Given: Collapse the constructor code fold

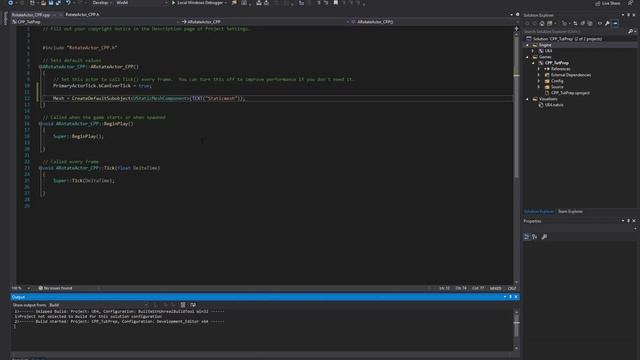Looking at the screenshot, I should click(x=40, y=67).
